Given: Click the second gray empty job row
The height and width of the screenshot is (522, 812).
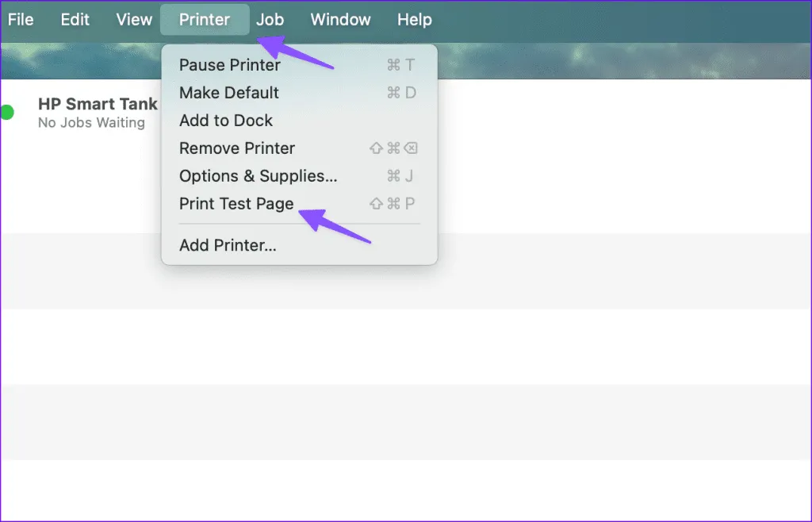Looking at the screenshot, I should coord(406,421).
